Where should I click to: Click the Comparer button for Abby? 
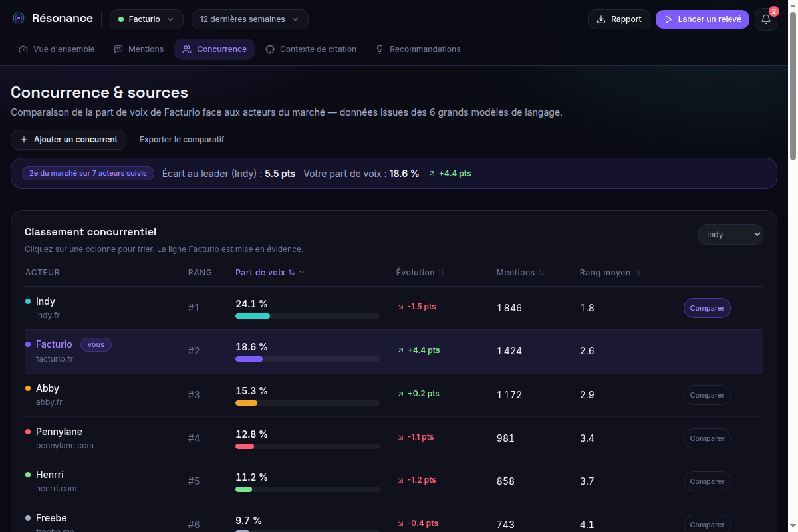coord(707,395)
